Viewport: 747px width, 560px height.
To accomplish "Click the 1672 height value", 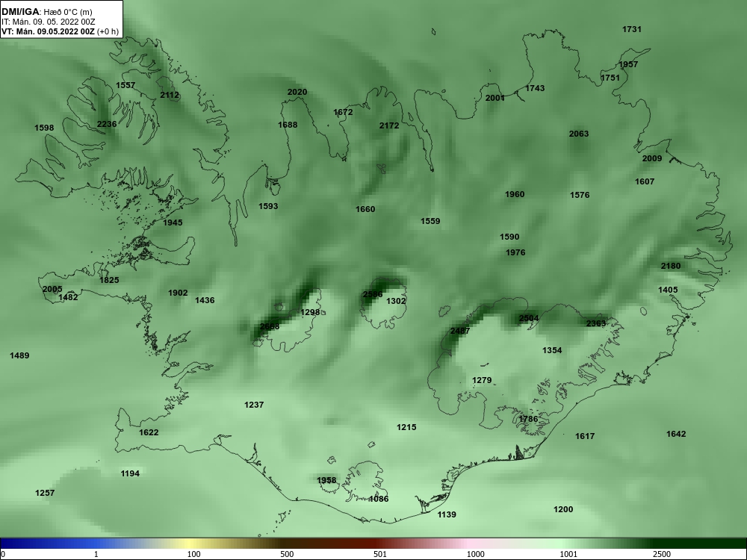I will [343, 113].
